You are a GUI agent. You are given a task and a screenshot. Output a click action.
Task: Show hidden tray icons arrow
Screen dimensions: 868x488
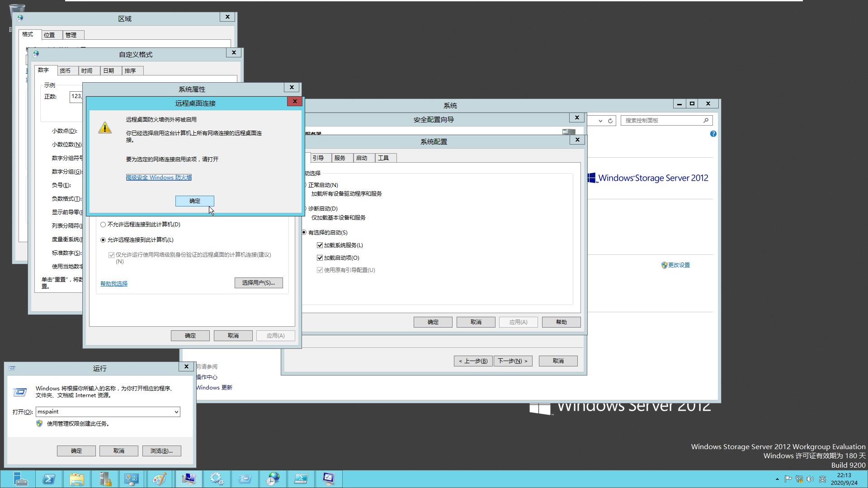pos(777,479)
